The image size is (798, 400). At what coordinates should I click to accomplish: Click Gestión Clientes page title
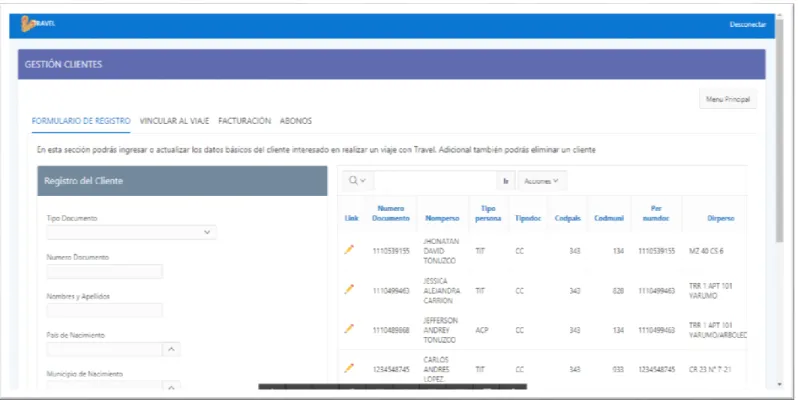pyautogui.click(x=63, y=64)
